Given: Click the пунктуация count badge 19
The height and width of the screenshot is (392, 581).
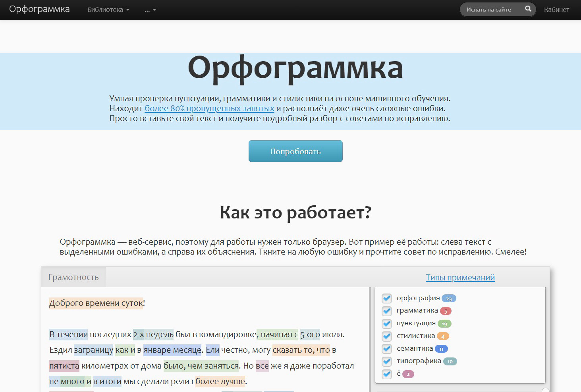Looking at the screenshot, I should click(x=444, y=324).
